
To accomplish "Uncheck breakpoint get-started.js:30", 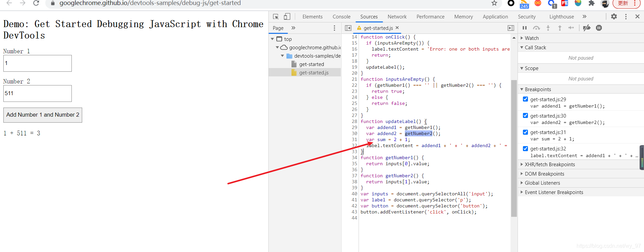I will coord(525,116).
